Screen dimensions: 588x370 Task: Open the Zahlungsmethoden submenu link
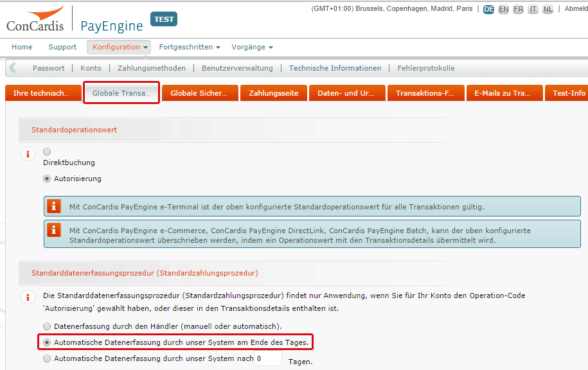click(152, 68)
